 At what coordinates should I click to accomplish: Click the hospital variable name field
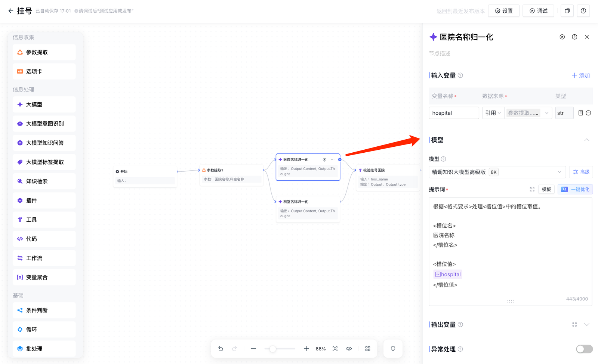454,113
